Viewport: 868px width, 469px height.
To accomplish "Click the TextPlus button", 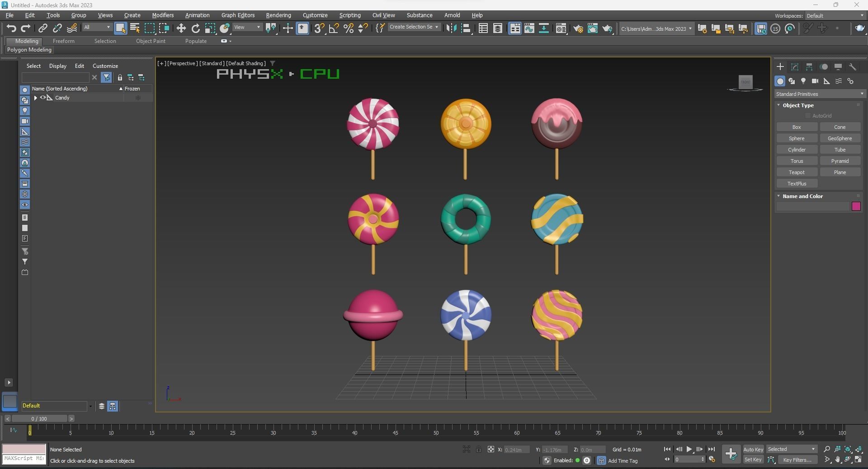I will [797, 184].
